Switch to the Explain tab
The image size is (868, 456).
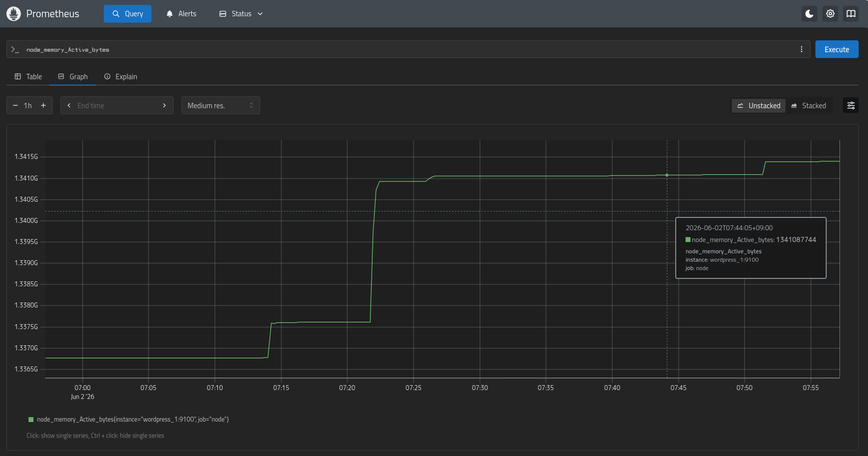click(x=120, y=77)
